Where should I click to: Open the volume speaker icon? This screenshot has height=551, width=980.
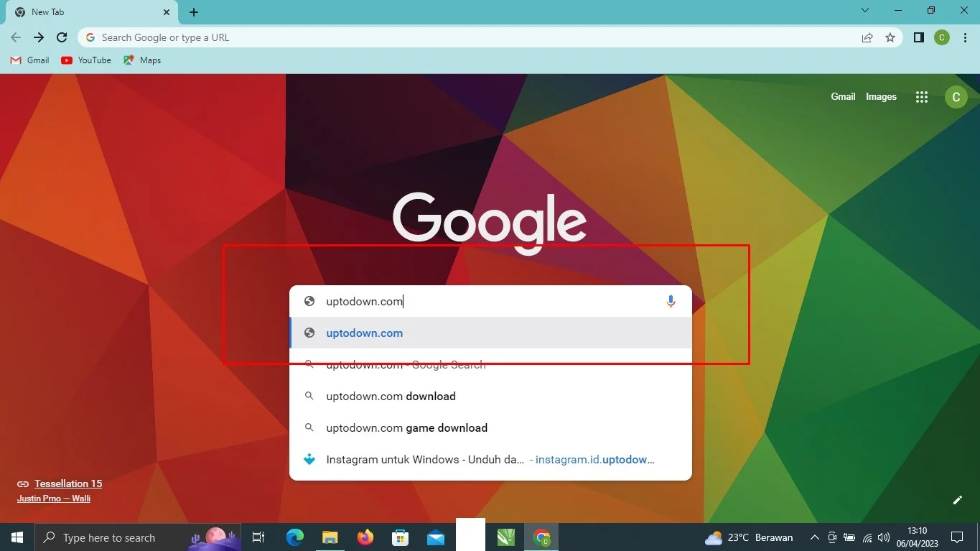[x=884, y=537]
